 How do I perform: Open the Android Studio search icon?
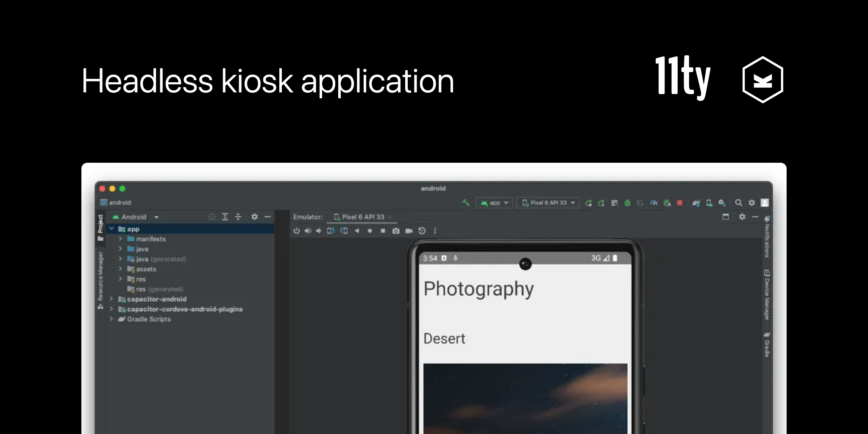point(739,203)
